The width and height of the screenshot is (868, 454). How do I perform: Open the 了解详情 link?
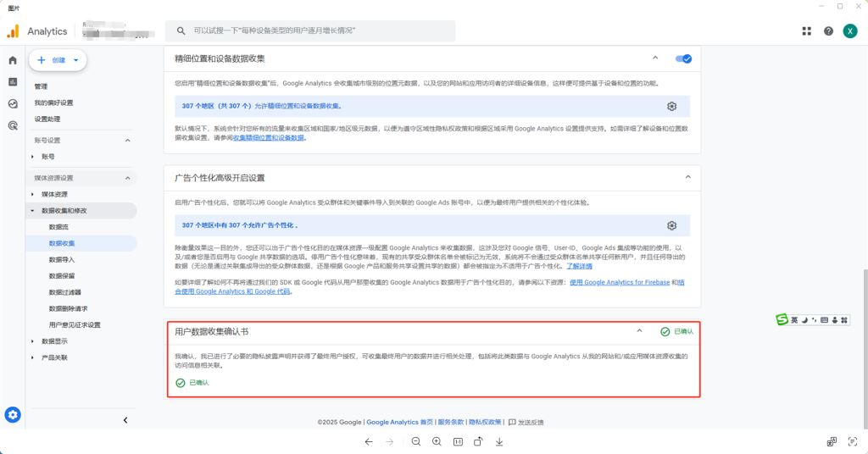[x=579, y=266]
